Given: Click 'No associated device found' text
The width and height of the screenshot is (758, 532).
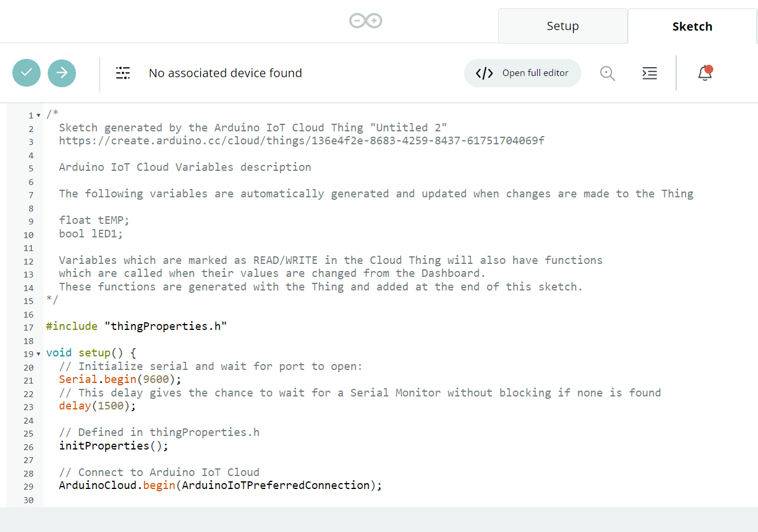Looking at the screenshot, I should tap(225, 73).
